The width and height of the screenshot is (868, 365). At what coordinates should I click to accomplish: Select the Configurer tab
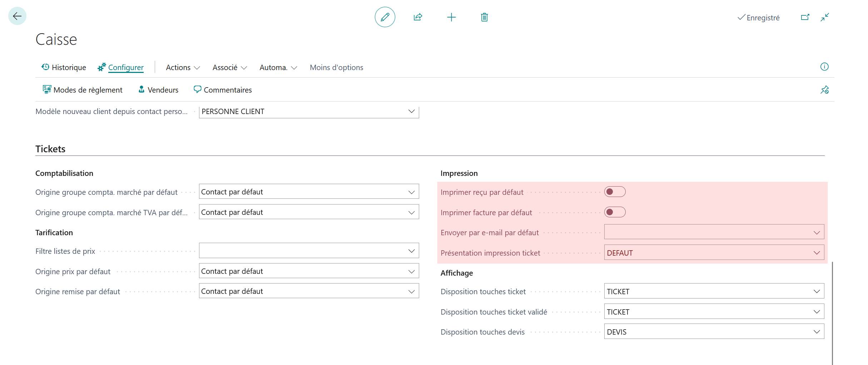[120, 68]
